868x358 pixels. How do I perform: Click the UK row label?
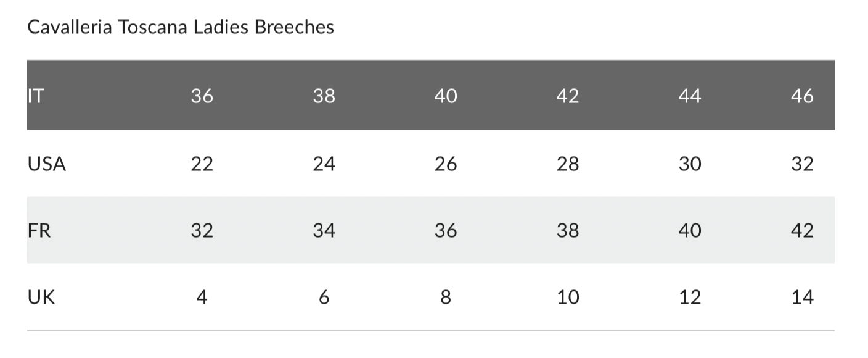[x=41, y=298]
